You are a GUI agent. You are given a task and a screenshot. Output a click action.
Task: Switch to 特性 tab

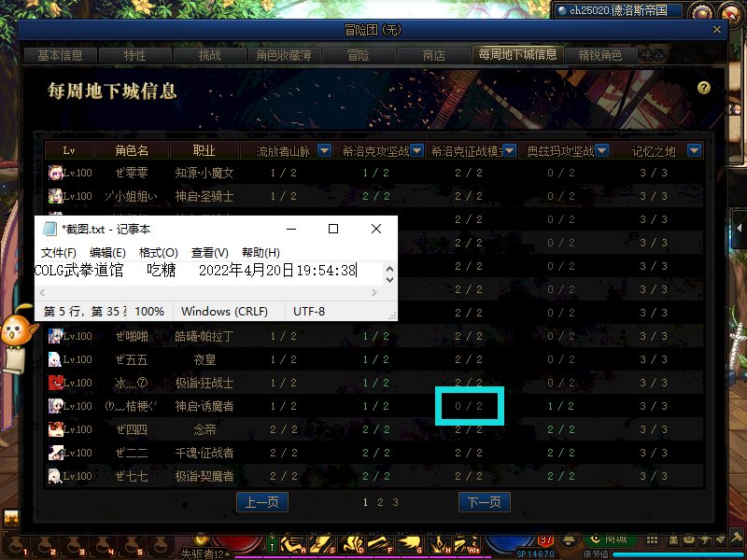click(134, 55)
